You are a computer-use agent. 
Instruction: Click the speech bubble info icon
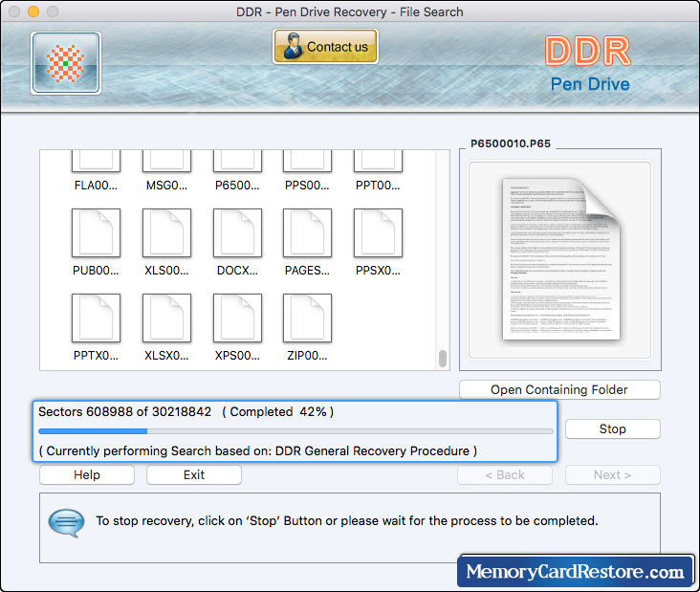coord(66,522)
